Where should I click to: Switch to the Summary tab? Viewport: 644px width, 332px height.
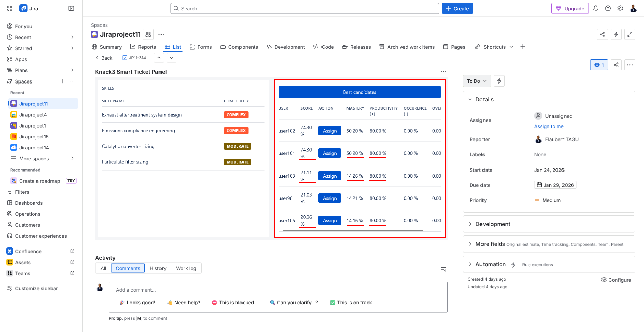click(110, 47)
